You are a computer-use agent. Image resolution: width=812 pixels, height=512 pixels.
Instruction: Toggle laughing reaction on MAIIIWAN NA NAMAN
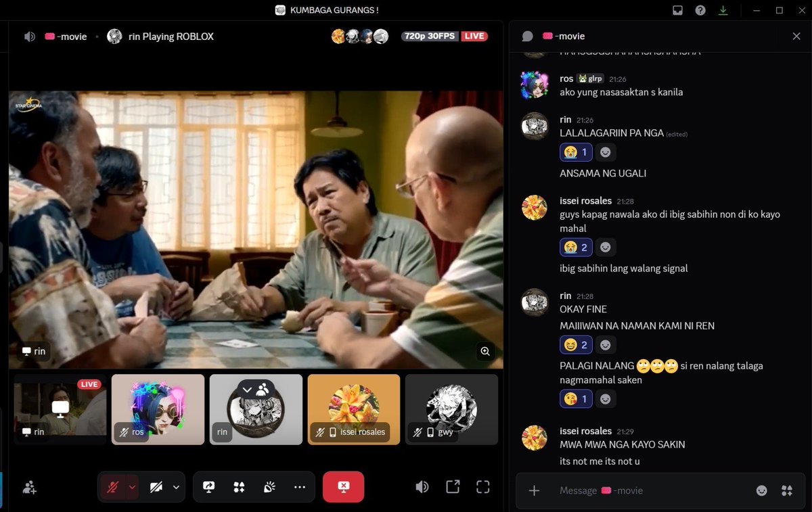(576, 345)
